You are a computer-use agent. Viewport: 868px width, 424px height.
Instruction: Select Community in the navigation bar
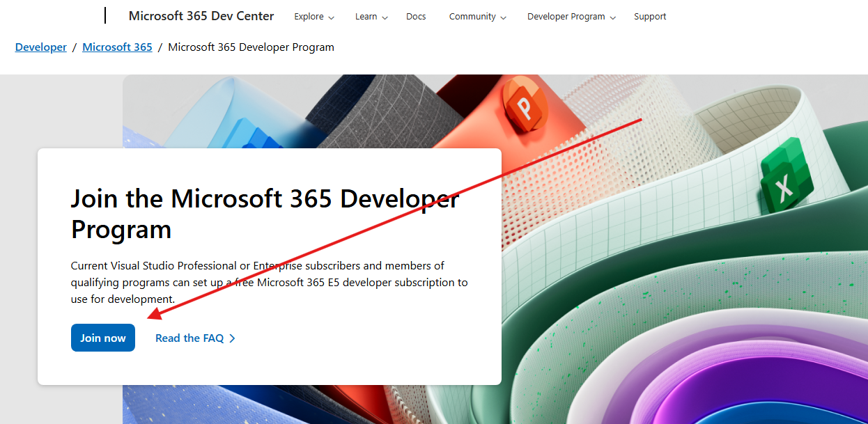coord(472,16)
